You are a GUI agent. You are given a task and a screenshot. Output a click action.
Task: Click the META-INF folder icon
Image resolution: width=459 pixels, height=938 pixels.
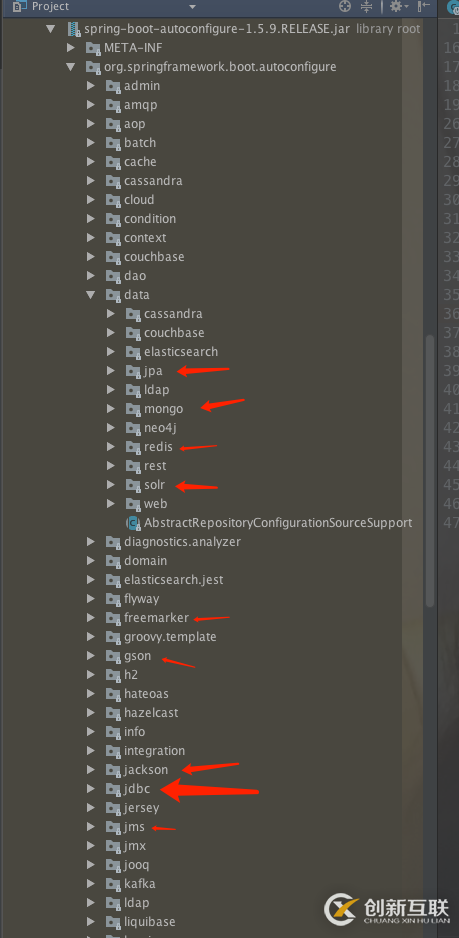coord(93,48)
